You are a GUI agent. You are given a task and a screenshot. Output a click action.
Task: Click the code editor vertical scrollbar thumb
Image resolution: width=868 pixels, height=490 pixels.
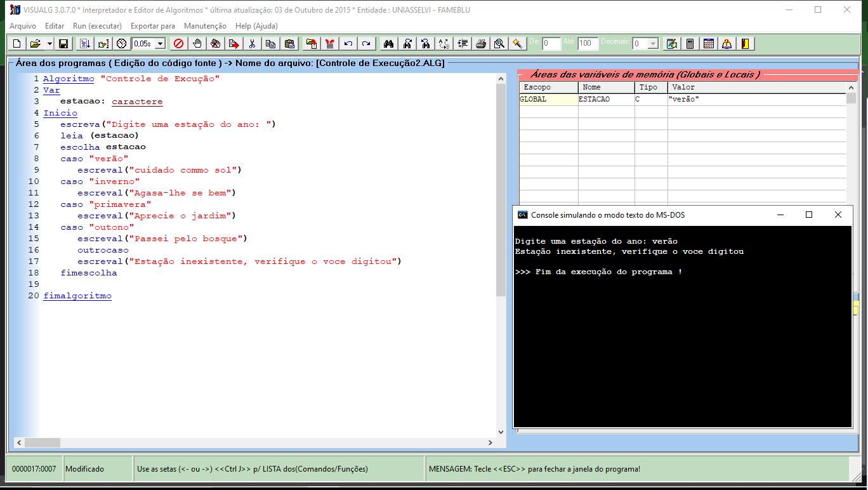click(x=501, y=191)
